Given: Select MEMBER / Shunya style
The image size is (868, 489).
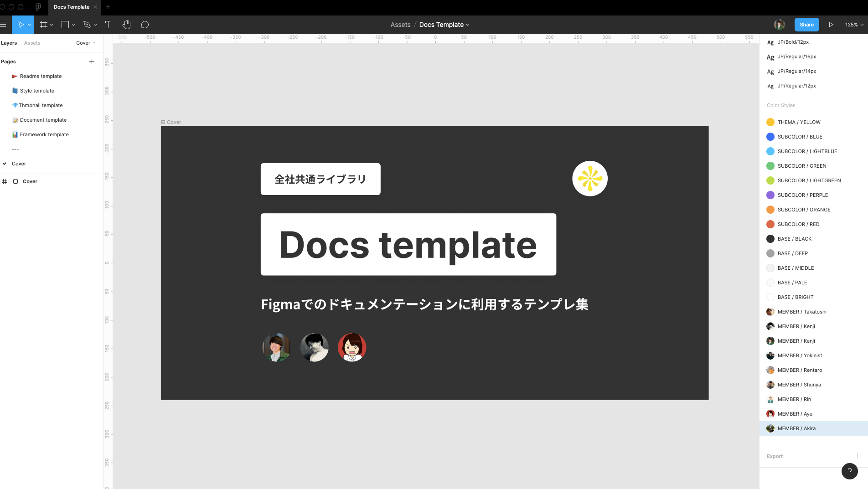Looking at the screenshot, I should tap(814, 385).
